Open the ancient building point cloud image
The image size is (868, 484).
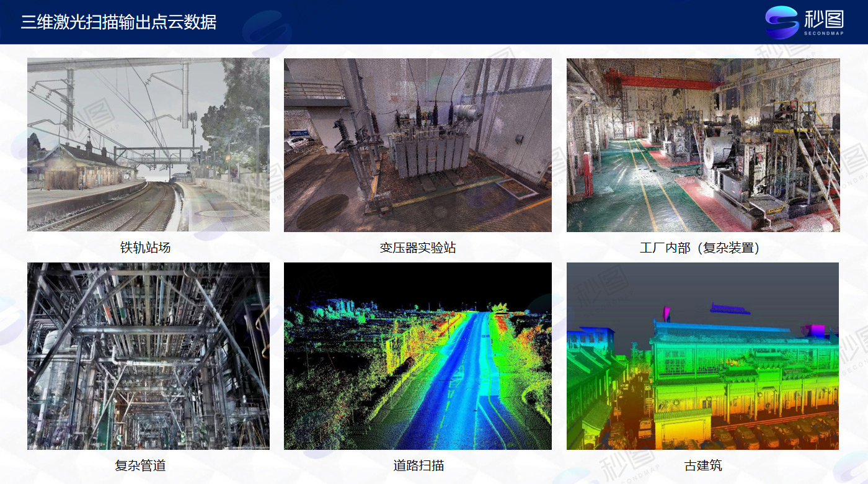click(702, 356)
